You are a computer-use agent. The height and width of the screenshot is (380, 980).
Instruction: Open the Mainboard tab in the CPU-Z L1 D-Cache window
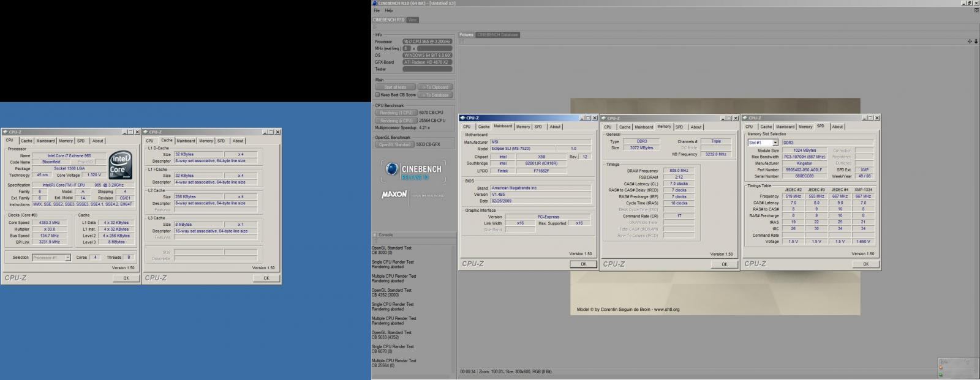click(186, 141)
